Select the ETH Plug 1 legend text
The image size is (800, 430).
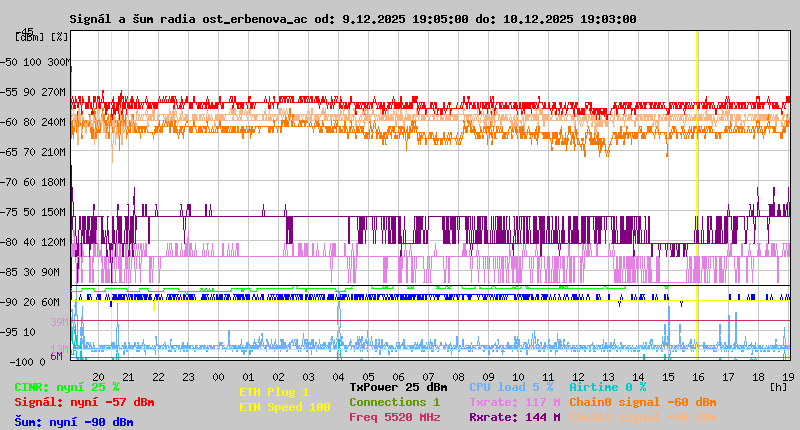point(274,392)
